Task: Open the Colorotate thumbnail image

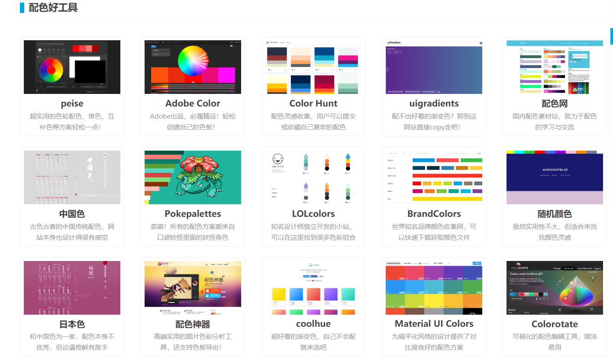Action: pyautogui.click(x=555, y=288)
